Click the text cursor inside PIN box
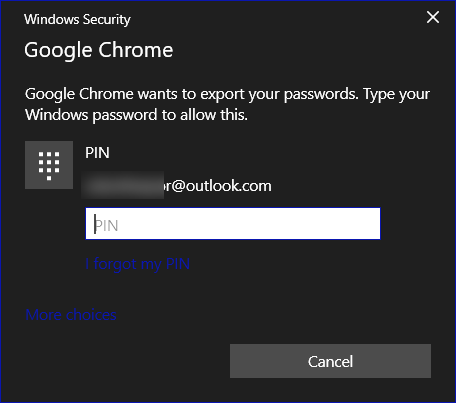Viewport: 456px width, 403px height. [95, 224]
